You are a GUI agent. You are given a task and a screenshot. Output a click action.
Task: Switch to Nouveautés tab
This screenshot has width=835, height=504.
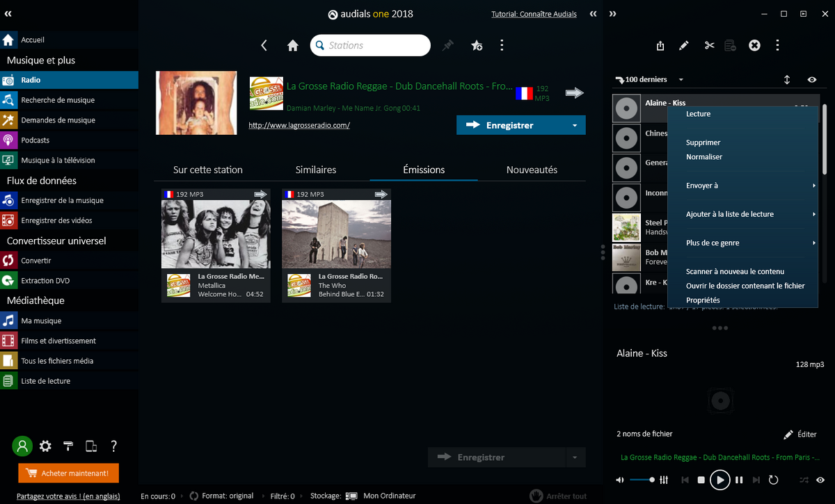pos(532,170)
